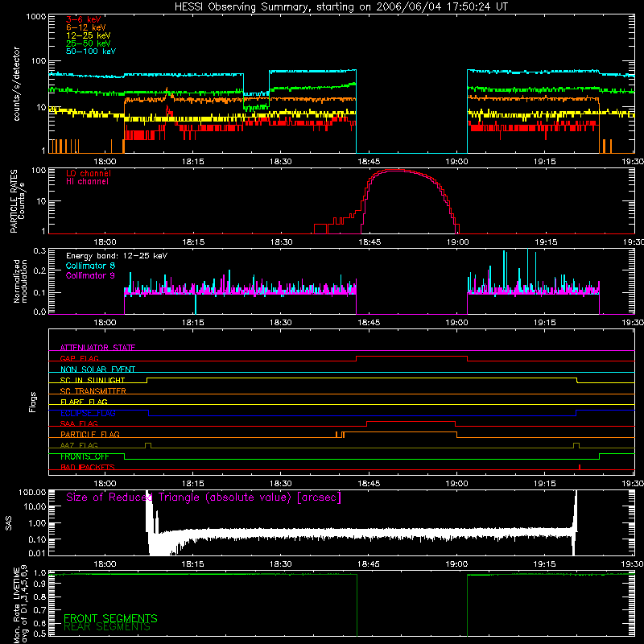This screenshot has height=644, width=644.
Task: Click the REAR SEGMENTS legend label
Action: pyautogui.click(x=107, y=627)
